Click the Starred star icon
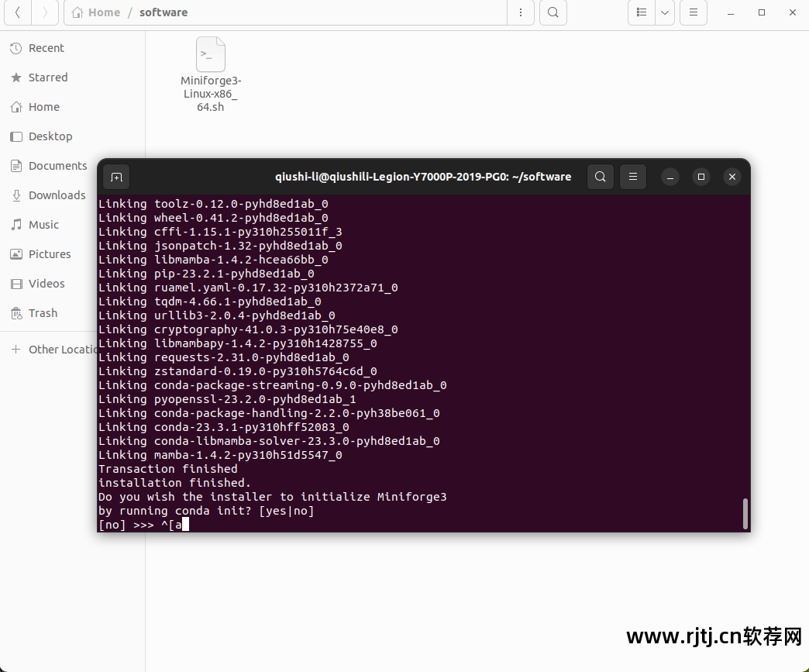Screen dimensions: 809x672 pos(16,78)
